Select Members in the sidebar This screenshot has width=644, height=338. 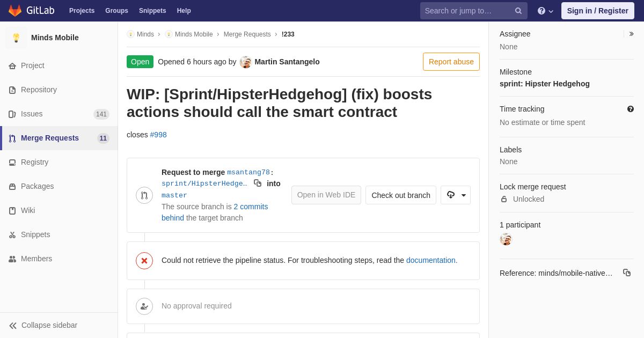[59, 259]
